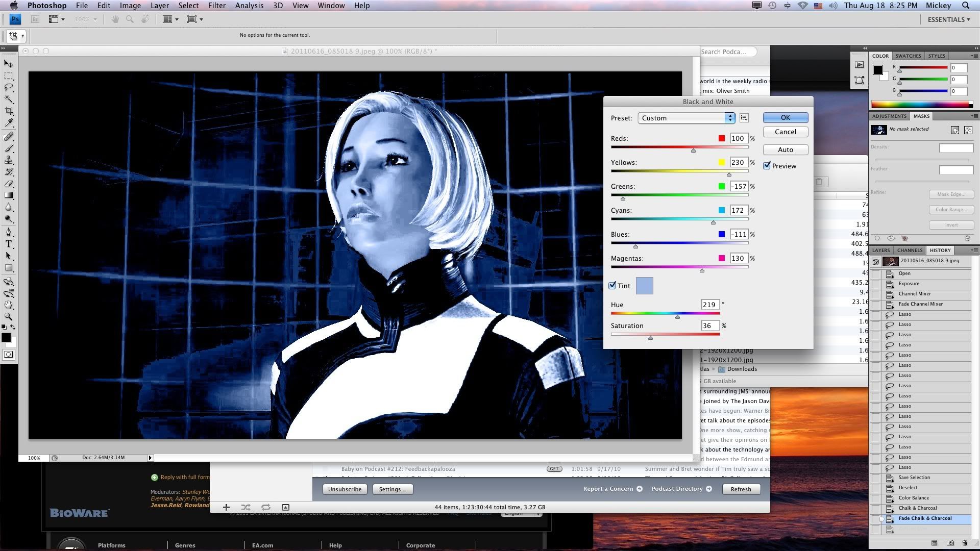
Task: Select the Eraser tool
Action: (x=9, y=184)
